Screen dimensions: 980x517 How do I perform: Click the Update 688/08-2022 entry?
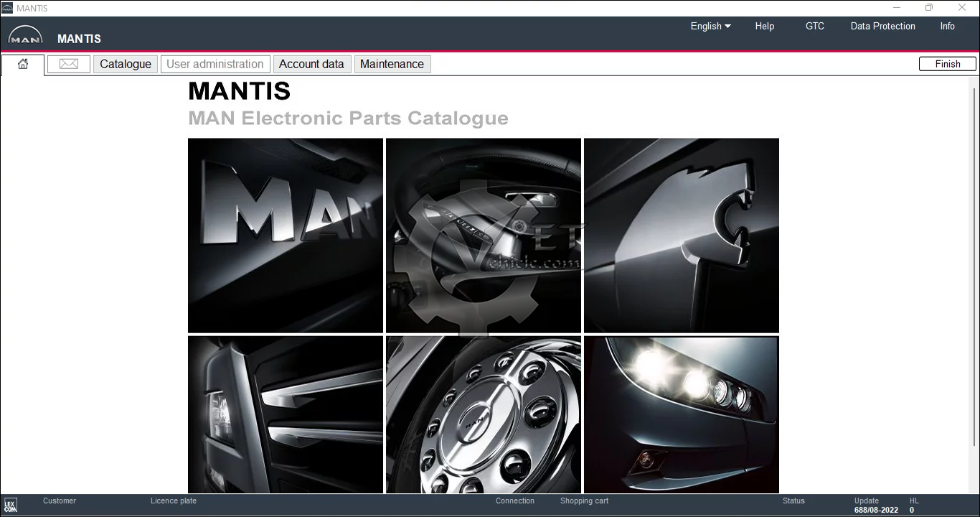(x=876, y=506)
